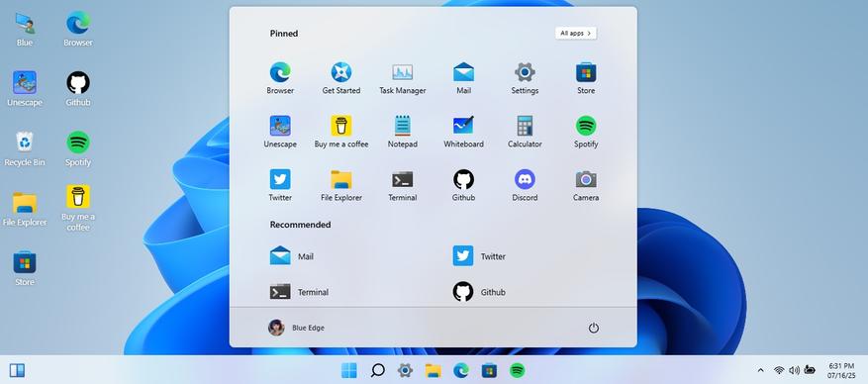This screenshot has height=384, width=868.
Task: Open Store in the Pinned section
Action: click(x=586, y=78)
